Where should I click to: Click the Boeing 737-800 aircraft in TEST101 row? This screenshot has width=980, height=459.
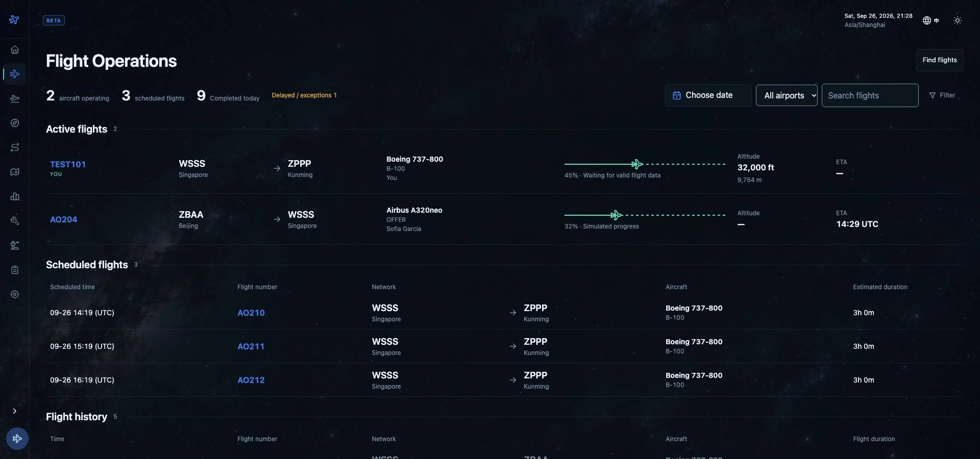[414, 159]
